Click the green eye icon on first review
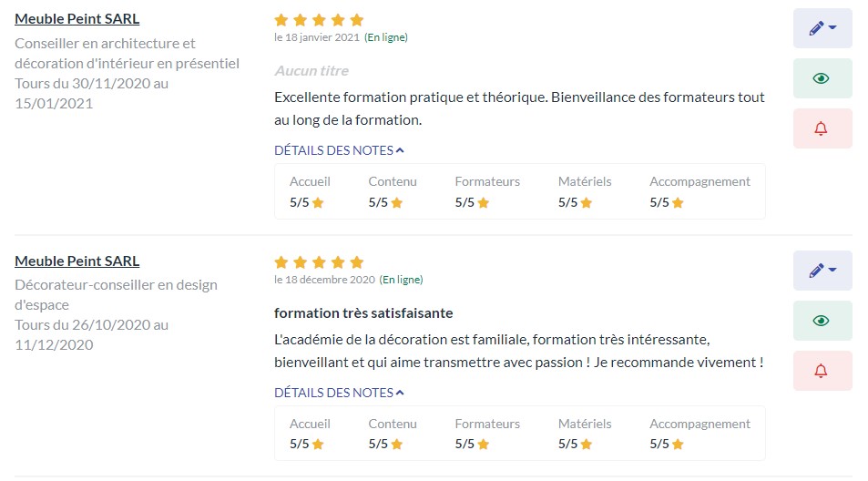The image size is (868, 481). 822,78
